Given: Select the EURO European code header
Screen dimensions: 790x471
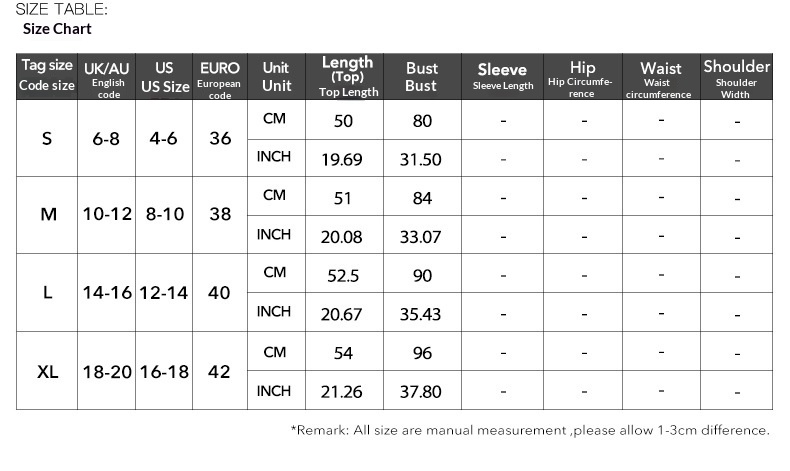Looking at the screenshot, I should (220, 78).
